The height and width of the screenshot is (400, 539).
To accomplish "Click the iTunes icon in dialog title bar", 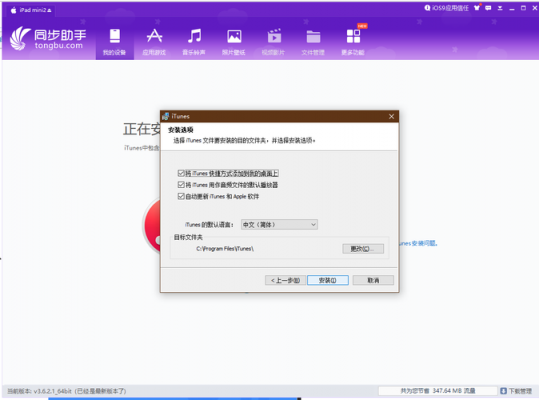I will pyautogui.click(x=165, y=116).
